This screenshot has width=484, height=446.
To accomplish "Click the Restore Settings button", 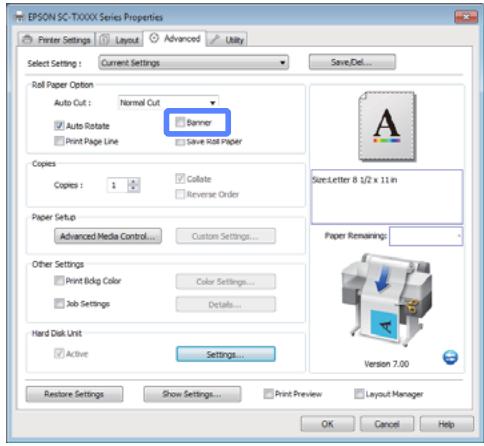I will (x=74, y=394).
